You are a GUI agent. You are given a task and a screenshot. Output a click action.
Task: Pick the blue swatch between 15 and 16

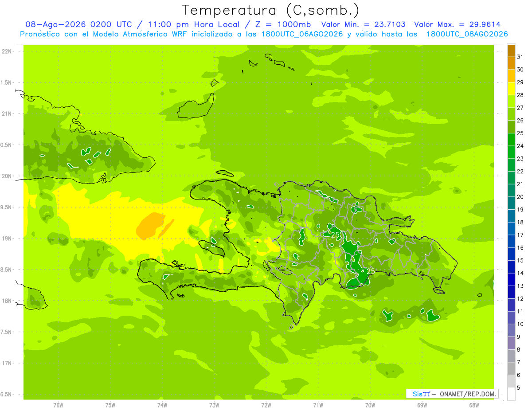point(511,254)
